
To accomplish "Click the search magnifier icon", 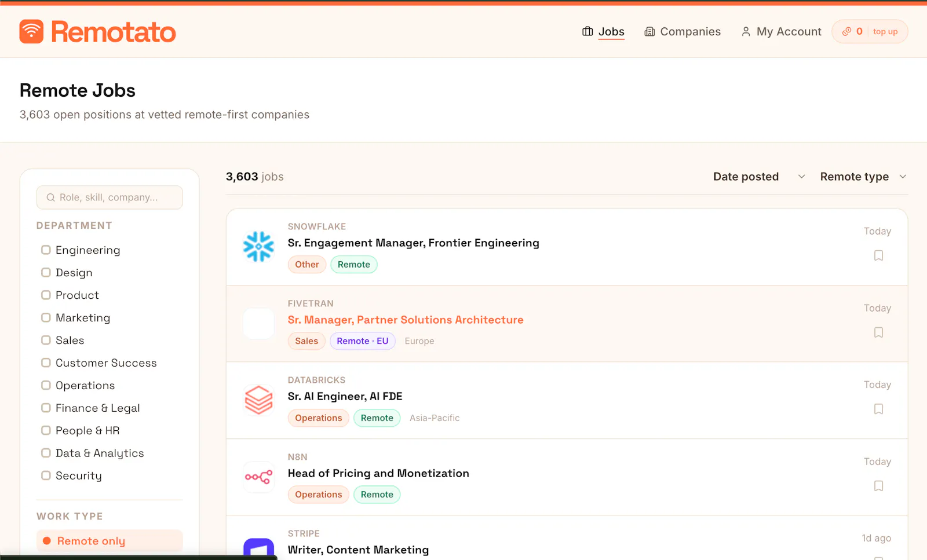I will tap(51, 197).
